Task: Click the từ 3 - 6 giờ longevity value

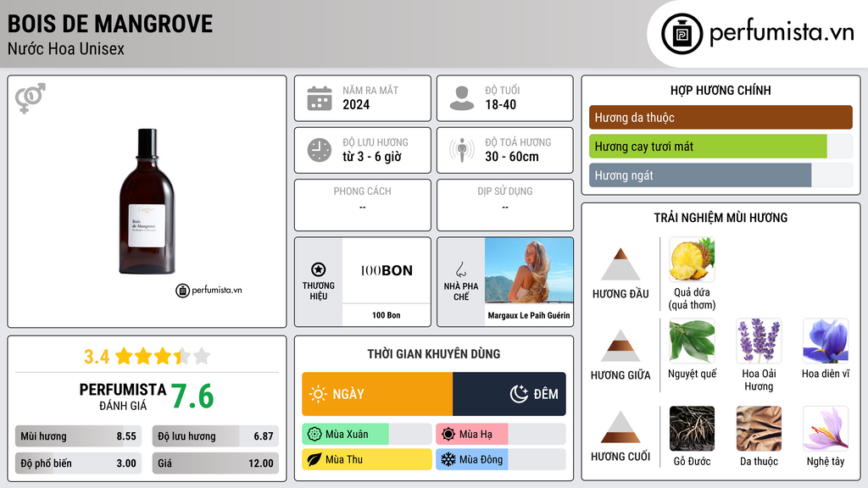Action: [372, 157]
